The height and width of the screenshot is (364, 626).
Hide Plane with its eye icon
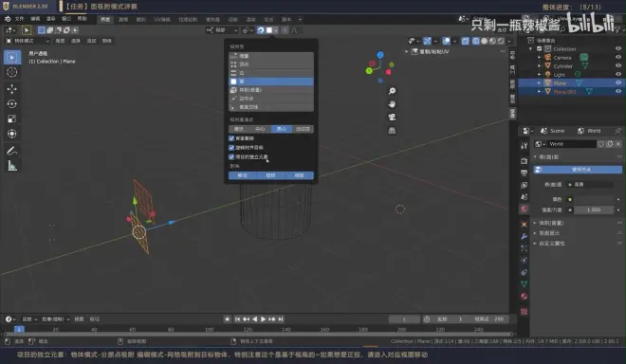tap(618, 83)
